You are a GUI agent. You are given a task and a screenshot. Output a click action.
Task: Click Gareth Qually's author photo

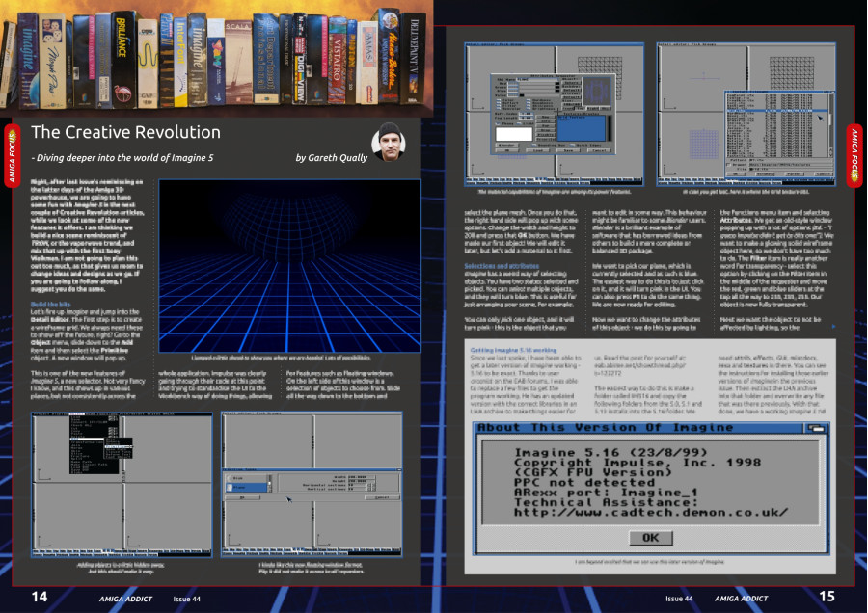390,143
